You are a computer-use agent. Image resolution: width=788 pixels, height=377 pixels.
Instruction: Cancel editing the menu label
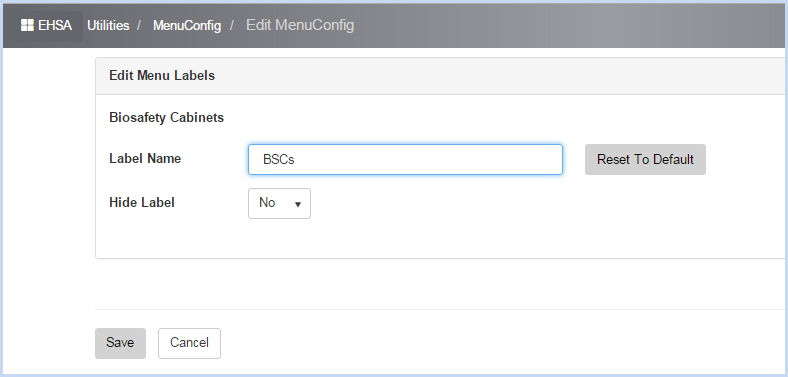(189, 343)
